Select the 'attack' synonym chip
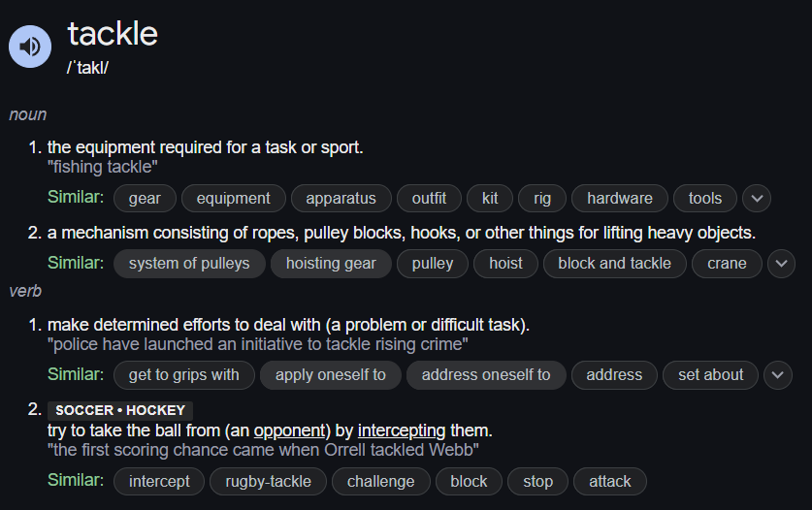This screenshot has height=510, width=812. pos(610,482)
